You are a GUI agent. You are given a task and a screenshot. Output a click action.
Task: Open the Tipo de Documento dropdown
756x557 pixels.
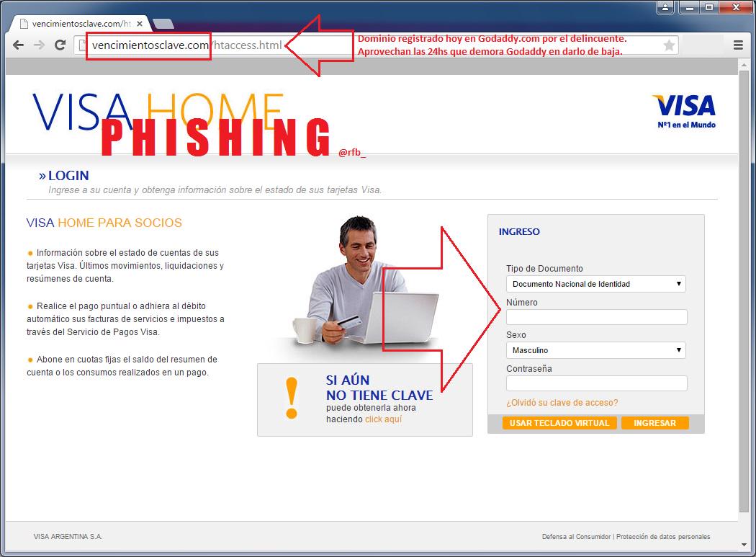click(x=596, y=284)
